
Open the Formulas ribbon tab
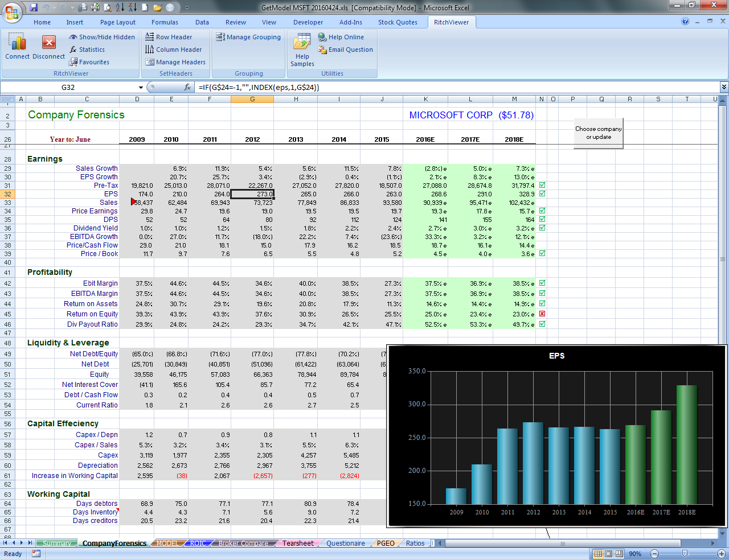click(x=165, y=22)
